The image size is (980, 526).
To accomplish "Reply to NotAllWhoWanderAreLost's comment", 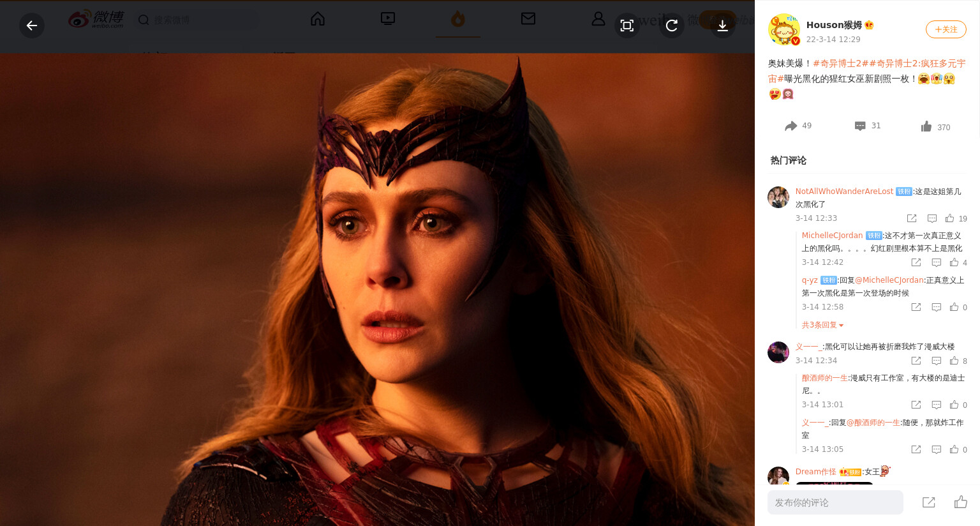I will click(932, 218).
